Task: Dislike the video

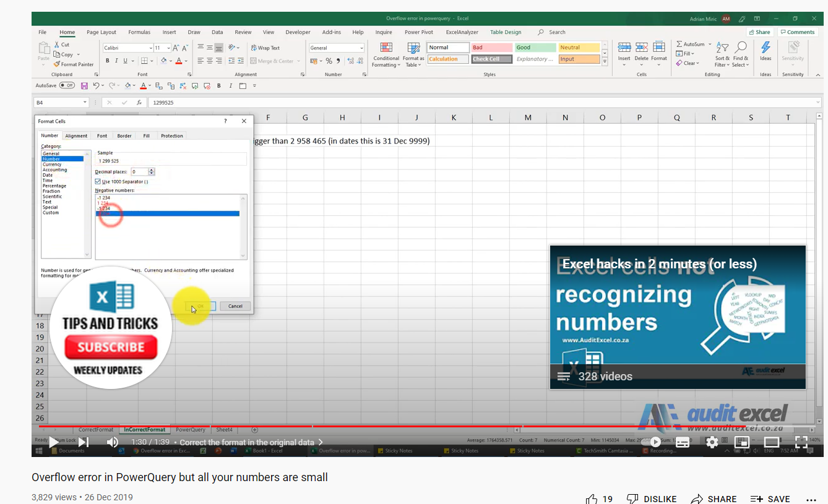Action: click(651, 498)
